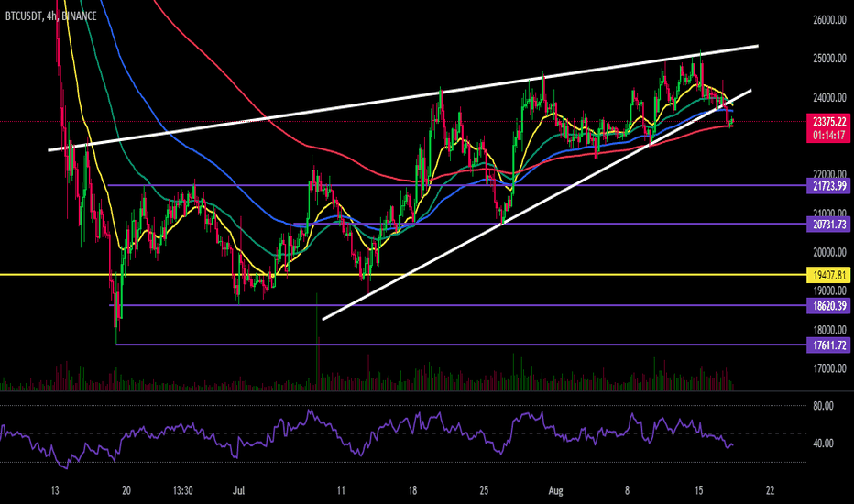Screen dimensions: 854x504
Task: Click the 22 date on time axis
Action: [x=770, y=490]
